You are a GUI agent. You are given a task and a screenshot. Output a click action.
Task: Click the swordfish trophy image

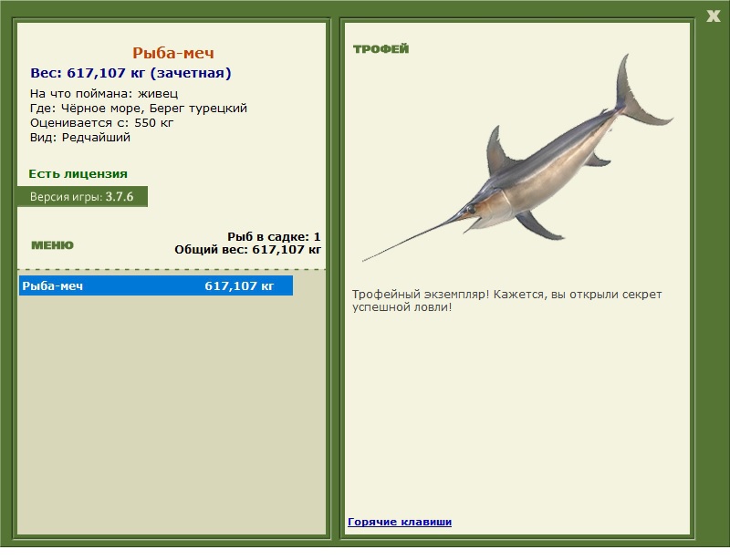point(517,158)
